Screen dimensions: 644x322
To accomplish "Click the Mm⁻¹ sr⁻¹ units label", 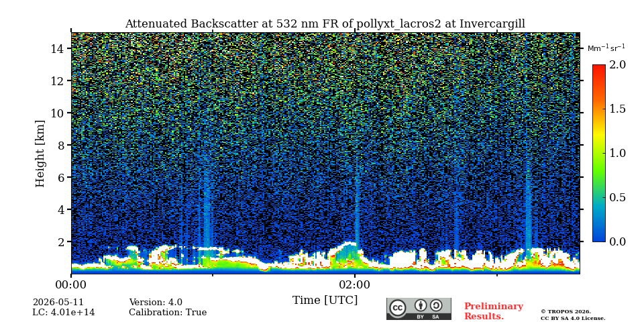I will tap(606, 48).
